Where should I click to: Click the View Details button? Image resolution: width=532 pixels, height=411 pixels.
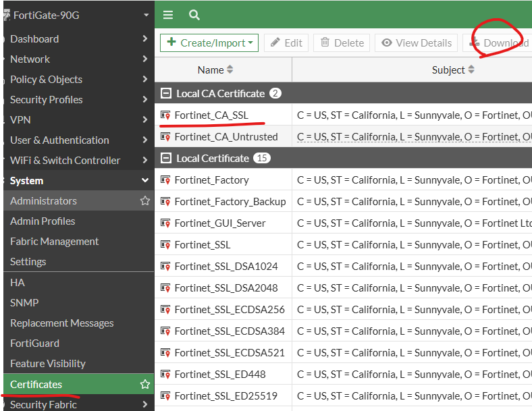[417, 43]
